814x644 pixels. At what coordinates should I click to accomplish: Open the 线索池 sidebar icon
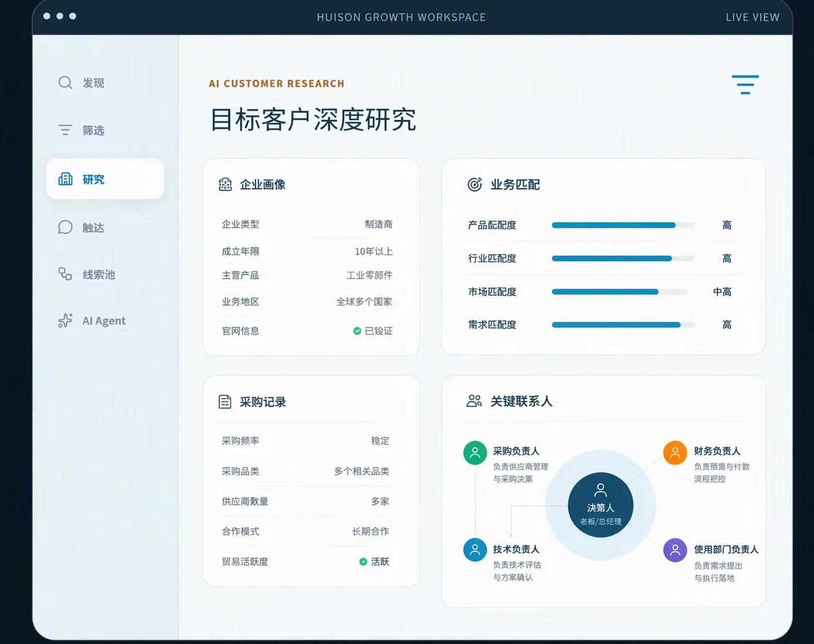(x=66, y=274)
